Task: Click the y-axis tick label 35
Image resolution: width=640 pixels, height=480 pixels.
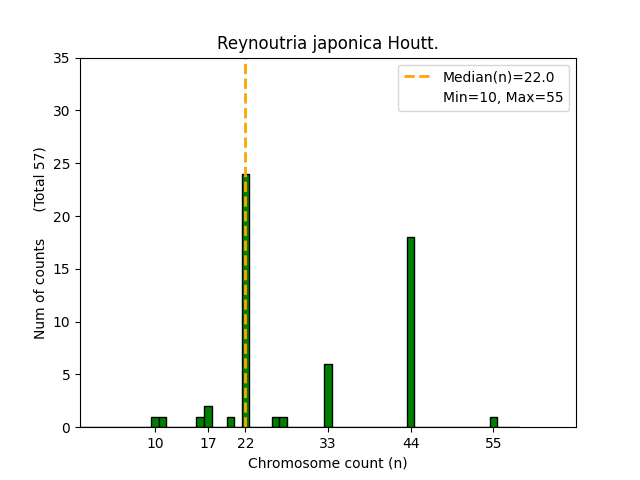Action: click(x=63, y=58)
